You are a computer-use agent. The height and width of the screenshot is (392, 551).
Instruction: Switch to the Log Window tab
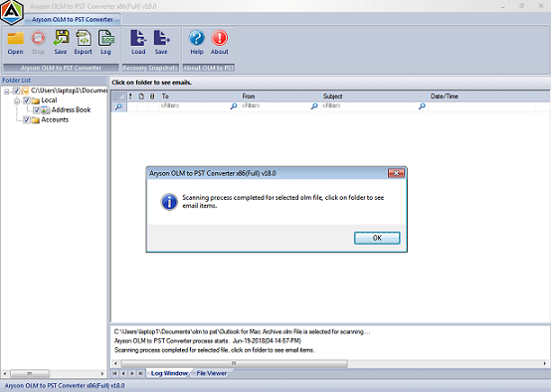tap(169, 373)
